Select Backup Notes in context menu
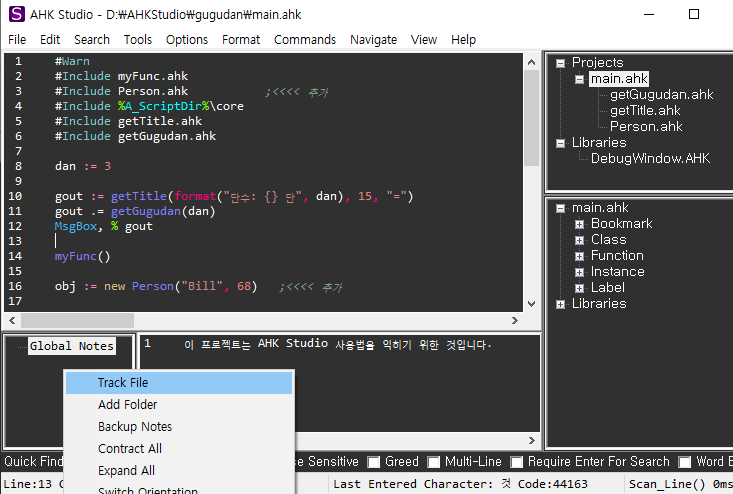The image size is (733, 494). 135,427
